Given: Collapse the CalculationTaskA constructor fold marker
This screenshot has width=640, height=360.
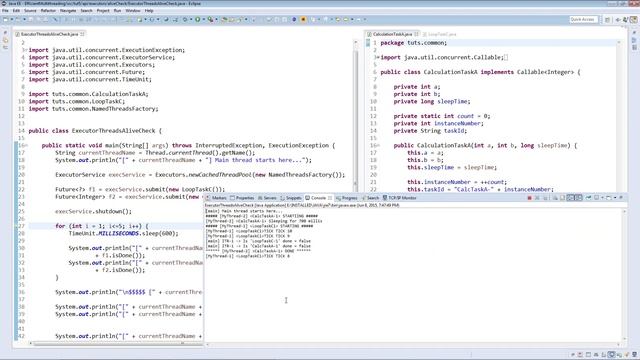Looking at the screenshot, I should coord(378,145).
